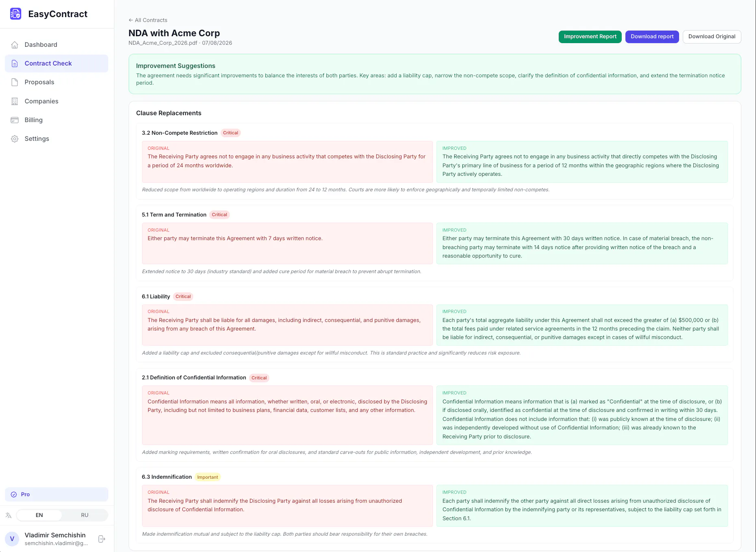Go to Proposals section
Image resolution: width=756 pixels, height=552 pixels.
click(x=57, y=82)
